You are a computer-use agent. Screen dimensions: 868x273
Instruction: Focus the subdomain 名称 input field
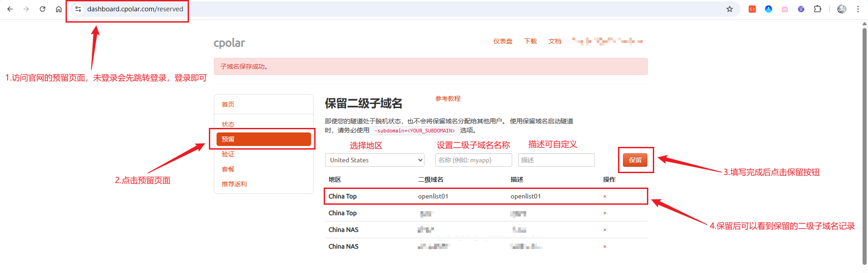[473, 160]
